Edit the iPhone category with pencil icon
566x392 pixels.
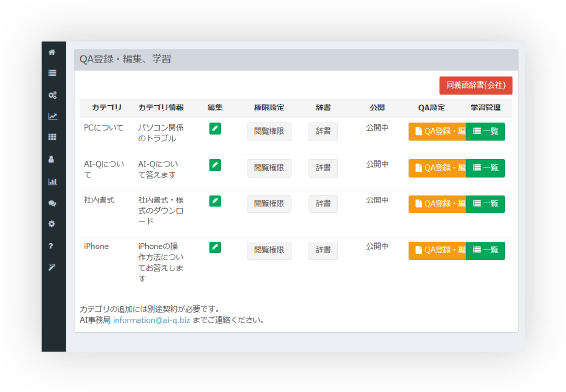click(x=215, y=247)
